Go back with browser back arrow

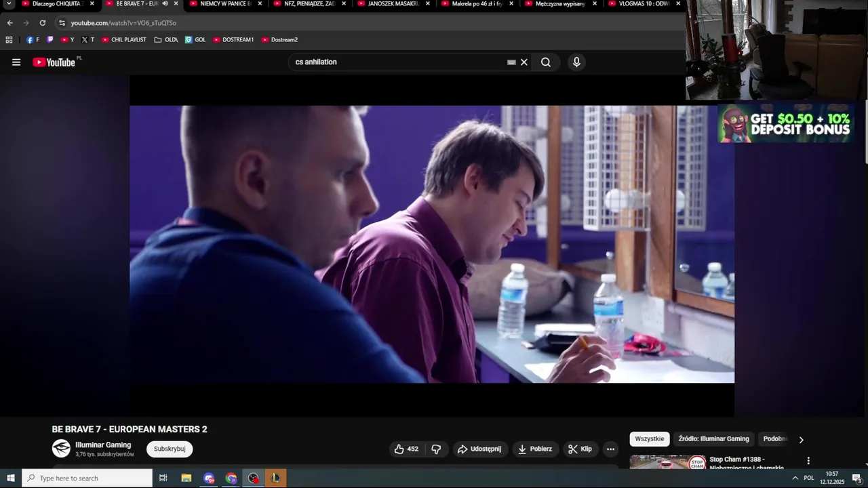pyautogui.click(x=10, y=22)
